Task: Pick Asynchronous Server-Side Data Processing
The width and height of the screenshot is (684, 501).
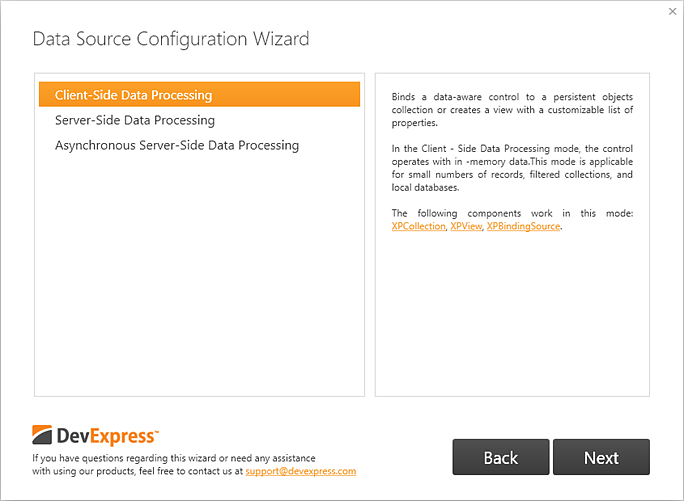Action: 177,145
